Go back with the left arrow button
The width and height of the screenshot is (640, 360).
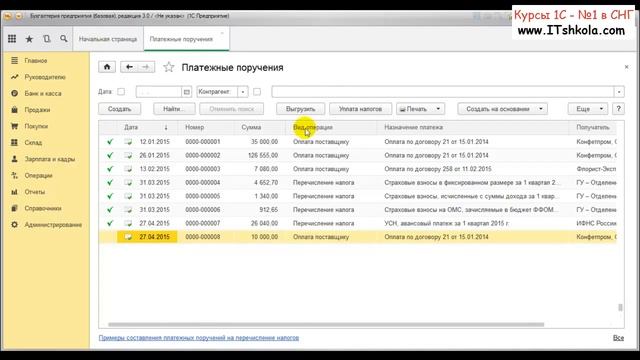point(129,67)
